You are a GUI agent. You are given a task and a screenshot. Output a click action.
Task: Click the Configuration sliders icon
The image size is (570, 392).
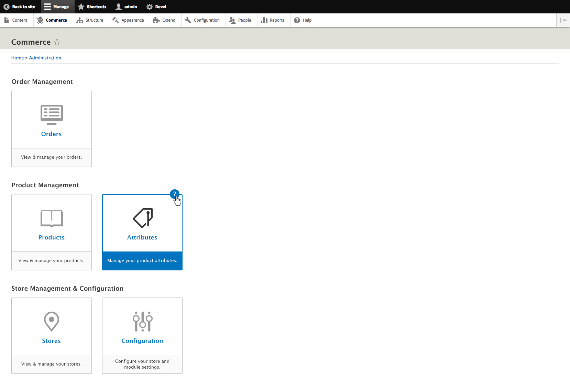pos(142,322)
